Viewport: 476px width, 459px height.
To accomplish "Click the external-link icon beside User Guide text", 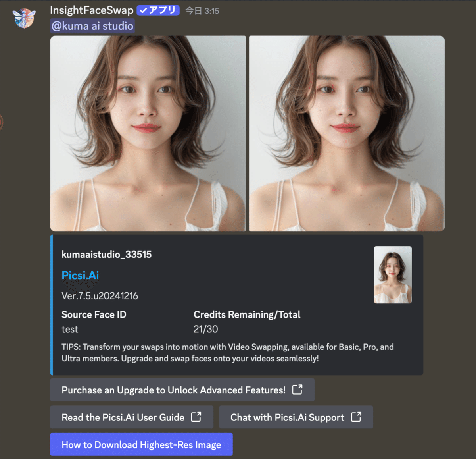I will (x=195, y=417).
